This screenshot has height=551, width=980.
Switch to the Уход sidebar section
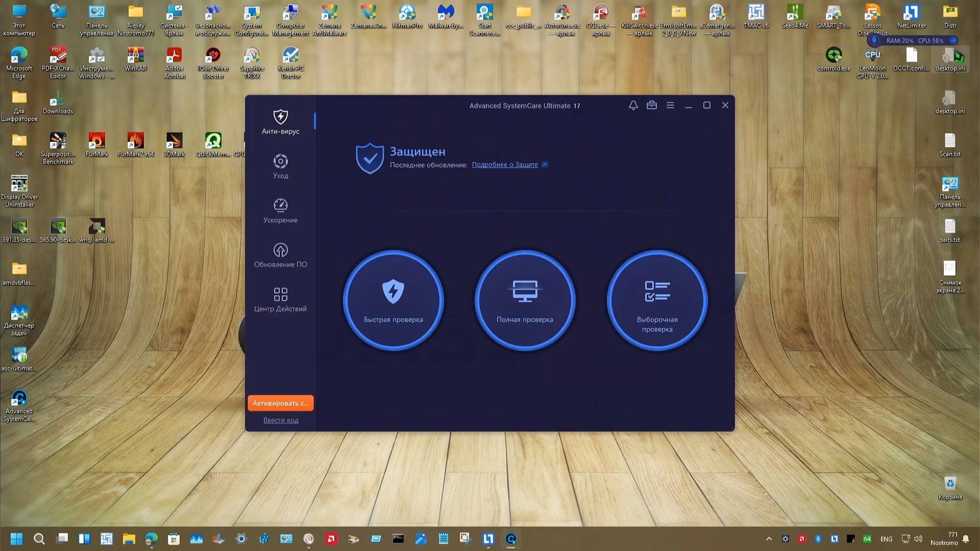click(x=280, y=167)
